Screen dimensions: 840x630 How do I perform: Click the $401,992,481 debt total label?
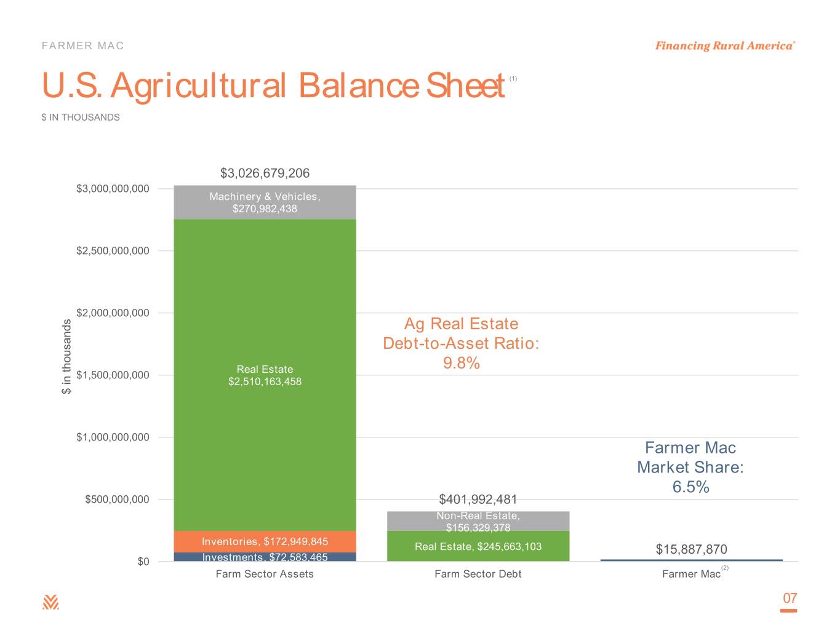[x=478, y=500]
